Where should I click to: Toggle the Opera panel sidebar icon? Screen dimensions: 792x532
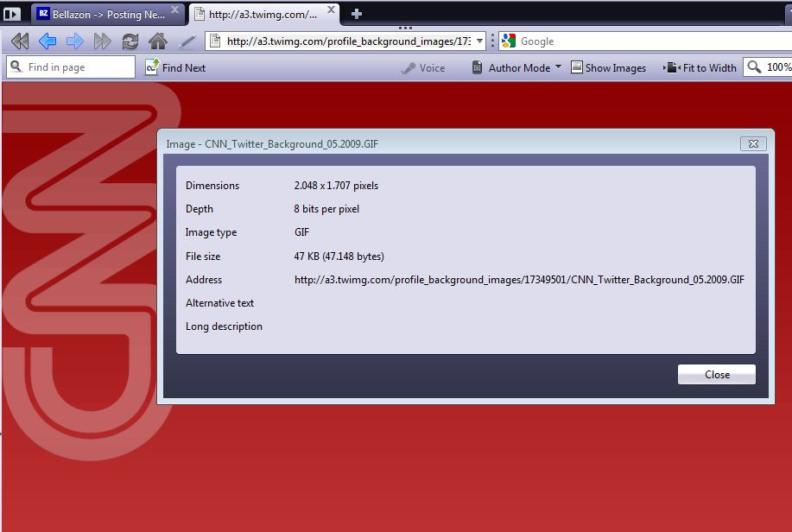(11, 14)
